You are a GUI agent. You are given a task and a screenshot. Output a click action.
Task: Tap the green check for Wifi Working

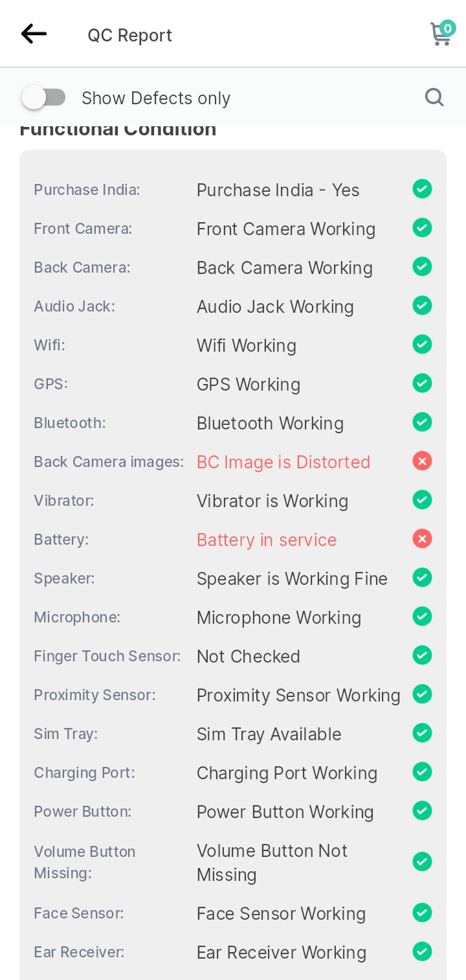(422, 345)
